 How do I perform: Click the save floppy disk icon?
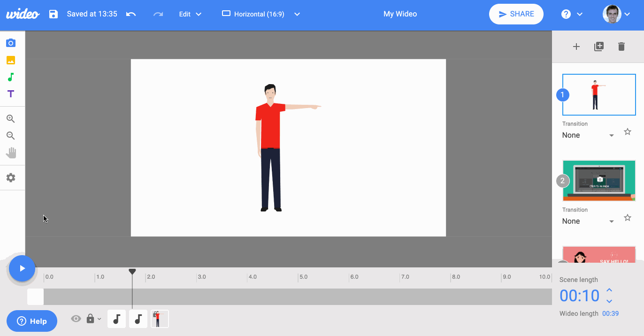[x=54, y=14]
